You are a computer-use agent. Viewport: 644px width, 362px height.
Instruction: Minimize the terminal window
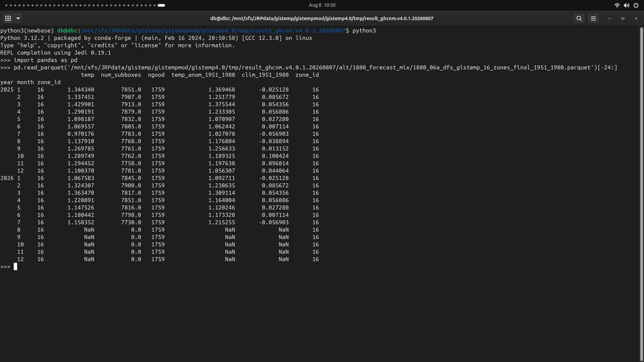tap(609, 18)
